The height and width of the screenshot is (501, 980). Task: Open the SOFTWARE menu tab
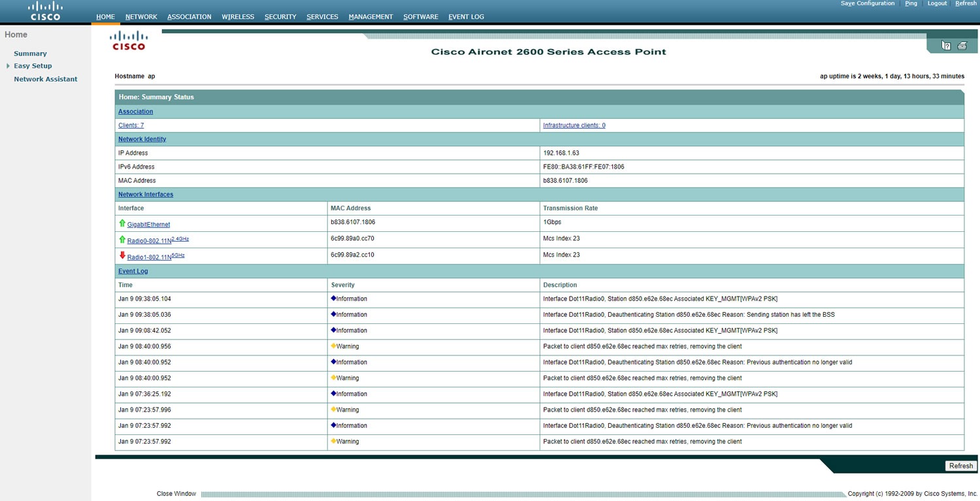[421, 17]
